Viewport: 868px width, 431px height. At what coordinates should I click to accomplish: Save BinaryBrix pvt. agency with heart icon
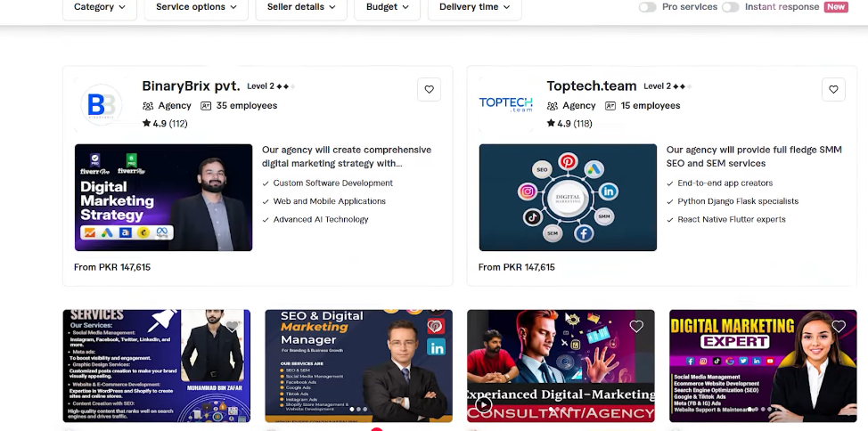click(429, 89)
